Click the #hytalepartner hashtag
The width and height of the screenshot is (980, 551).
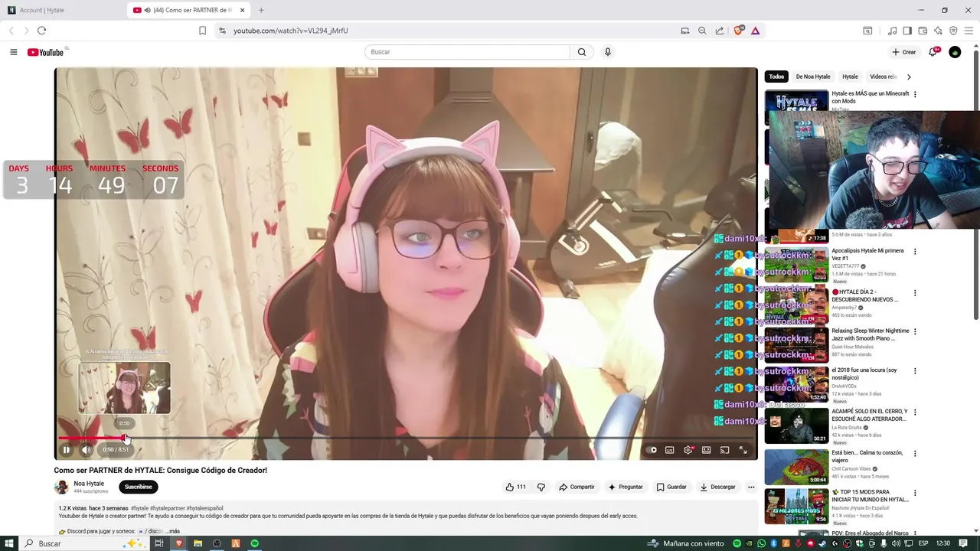[168, 508]
